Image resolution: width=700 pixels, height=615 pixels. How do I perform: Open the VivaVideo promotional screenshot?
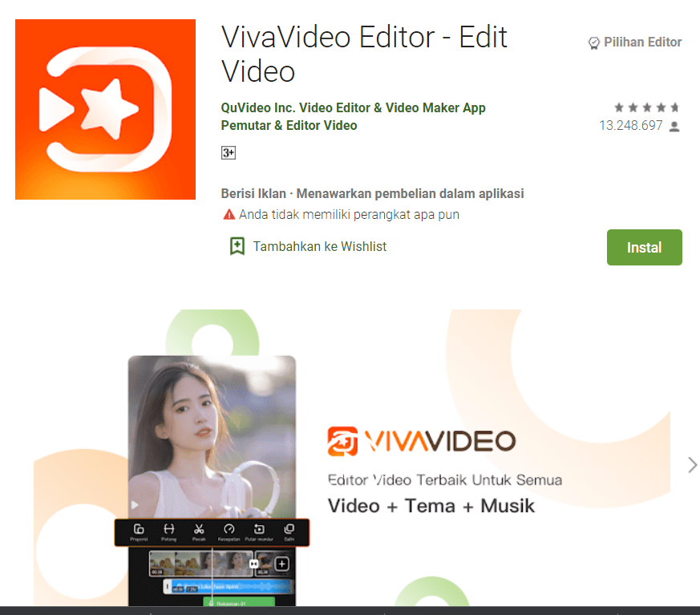pyautogui.click(x=352, y=458)
